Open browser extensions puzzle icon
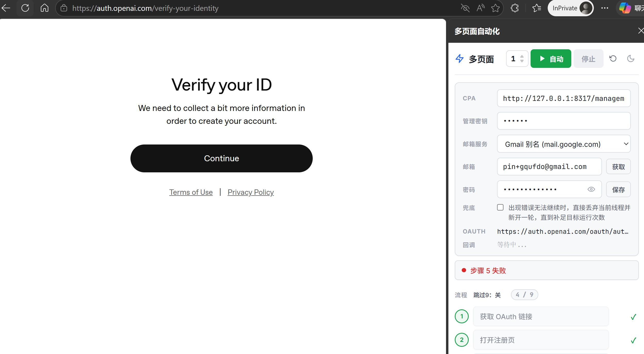The height and width of the screenshot is (354, 644). click(x=515, y=8)
